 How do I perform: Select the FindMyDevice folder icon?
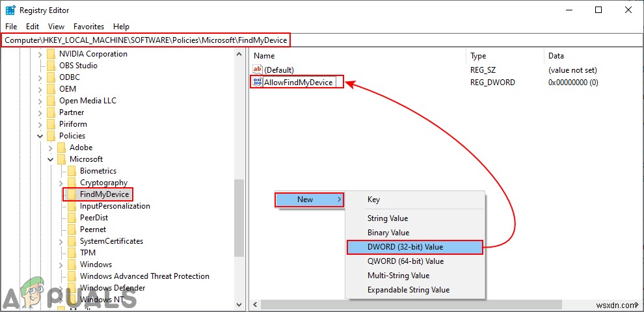pos(72,194)
